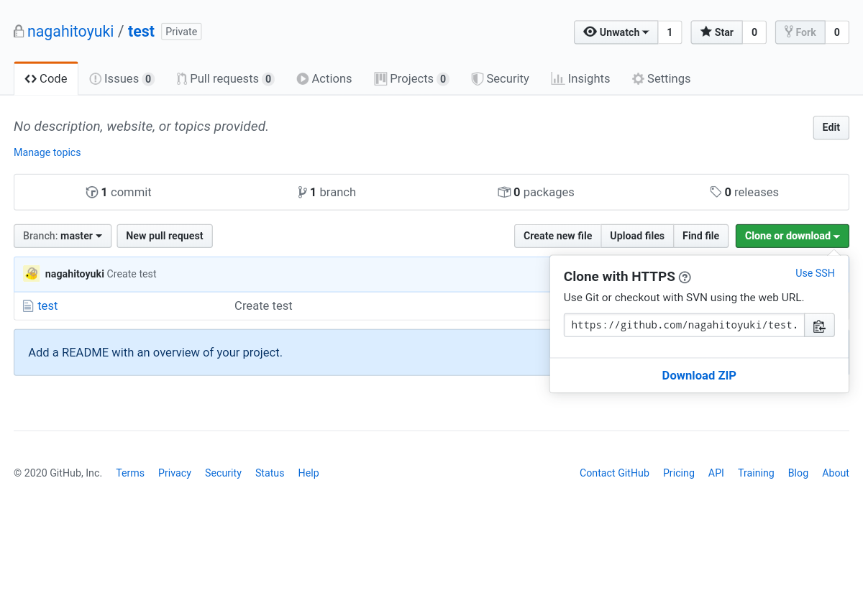Open footer Terms link

[x=130, y=473]
